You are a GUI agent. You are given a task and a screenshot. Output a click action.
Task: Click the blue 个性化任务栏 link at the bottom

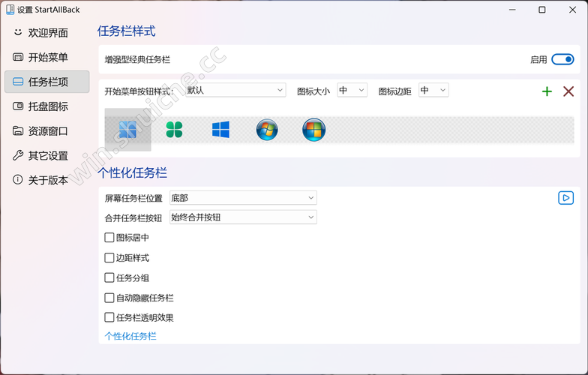pos(130,336)
